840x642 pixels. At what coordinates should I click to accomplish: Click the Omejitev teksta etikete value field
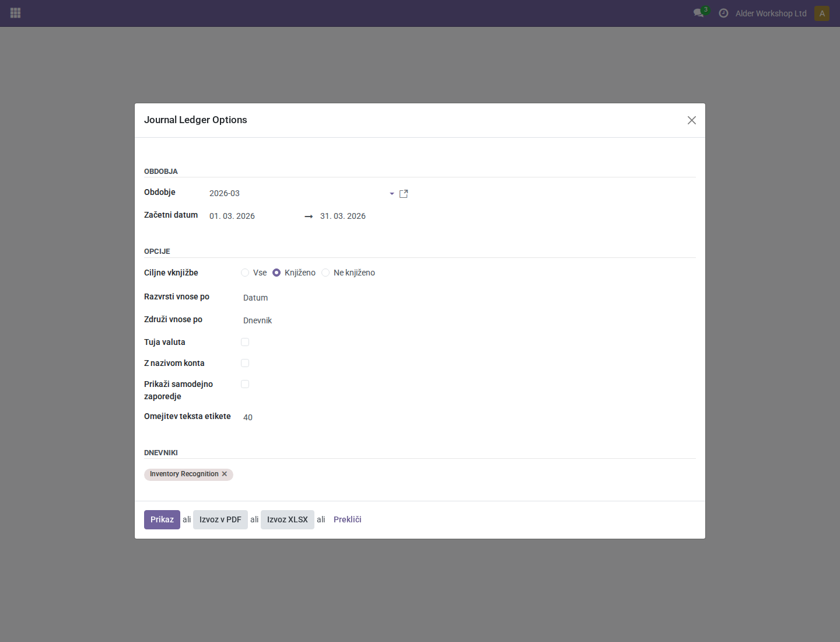pos(325,417)
